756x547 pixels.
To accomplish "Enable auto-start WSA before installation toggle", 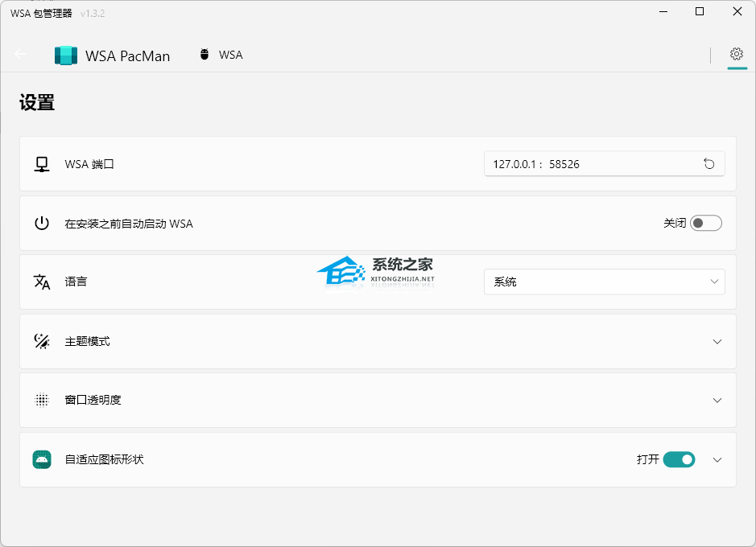I will [x=705, y=223].
